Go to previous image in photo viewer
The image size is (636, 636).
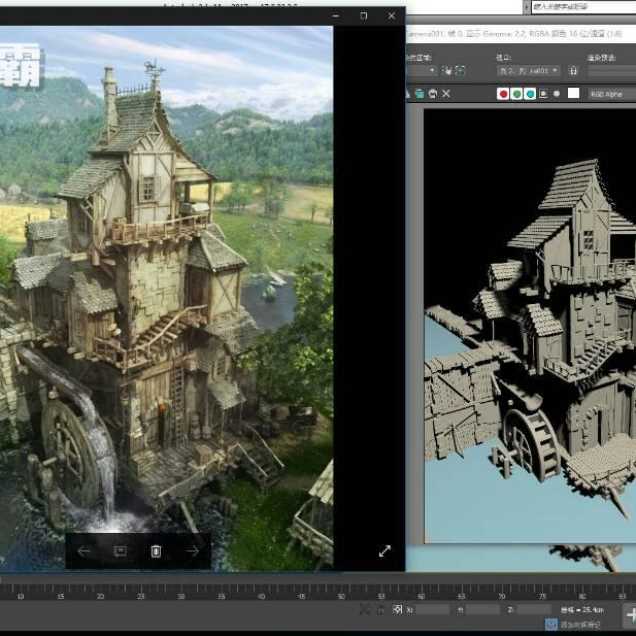click(84, 551)
